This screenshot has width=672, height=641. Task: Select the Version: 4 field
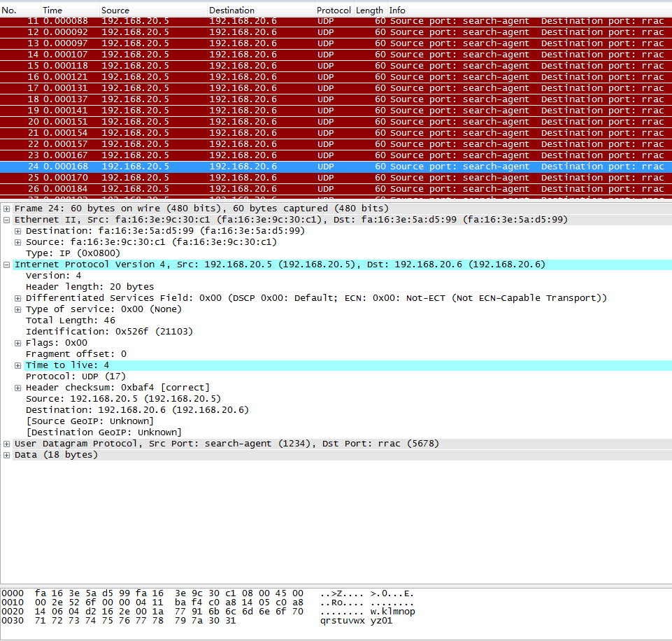pyautogui.click(x=53, y=276)
